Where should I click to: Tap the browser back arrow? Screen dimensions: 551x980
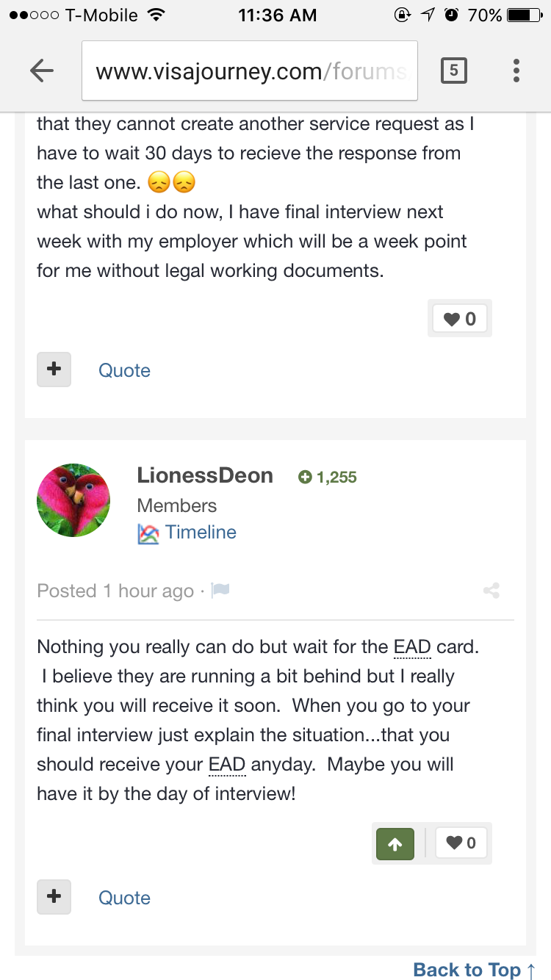42,71
